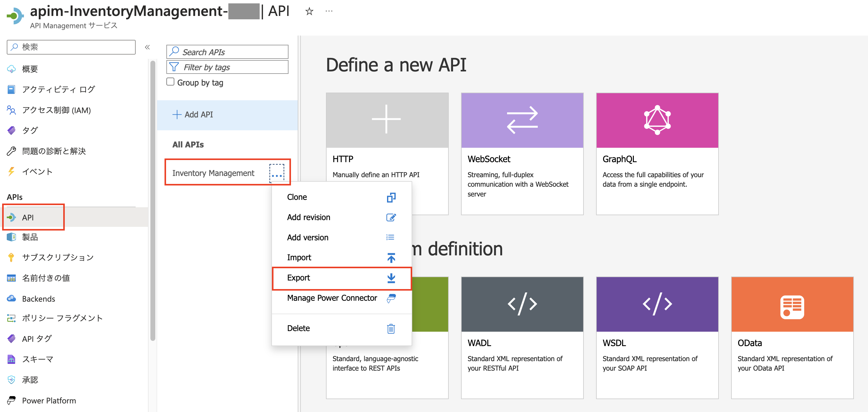Click the GraphQL tile
This screenshot has width=868, height=412.
tap(657, 153)
